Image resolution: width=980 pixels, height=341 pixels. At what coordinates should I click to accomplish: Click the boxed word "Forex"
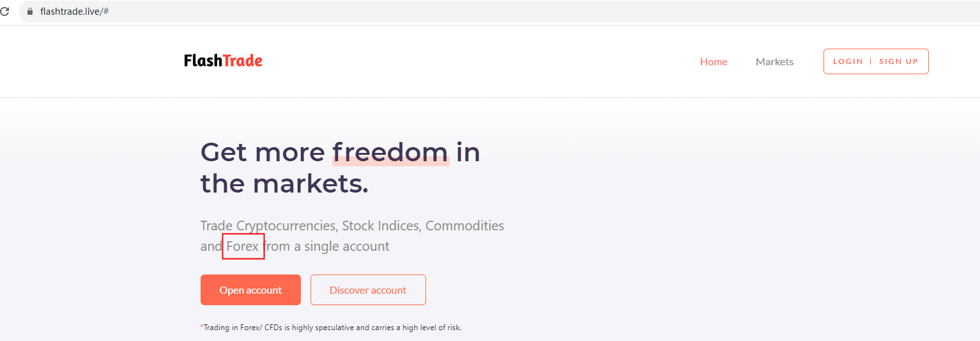click(x=243, y=246)
